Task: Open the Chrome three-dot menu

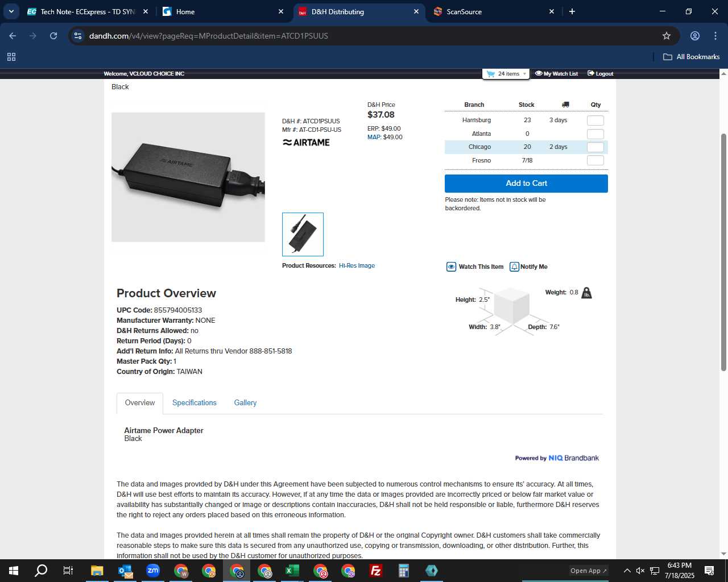Action: click(x=715, y=36)
